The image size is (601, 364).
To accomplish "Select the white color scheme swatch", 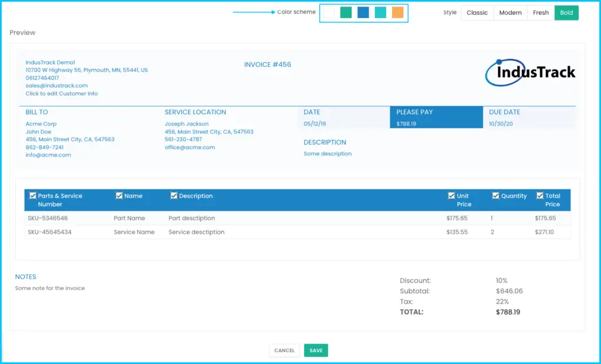I will [329, 12].
